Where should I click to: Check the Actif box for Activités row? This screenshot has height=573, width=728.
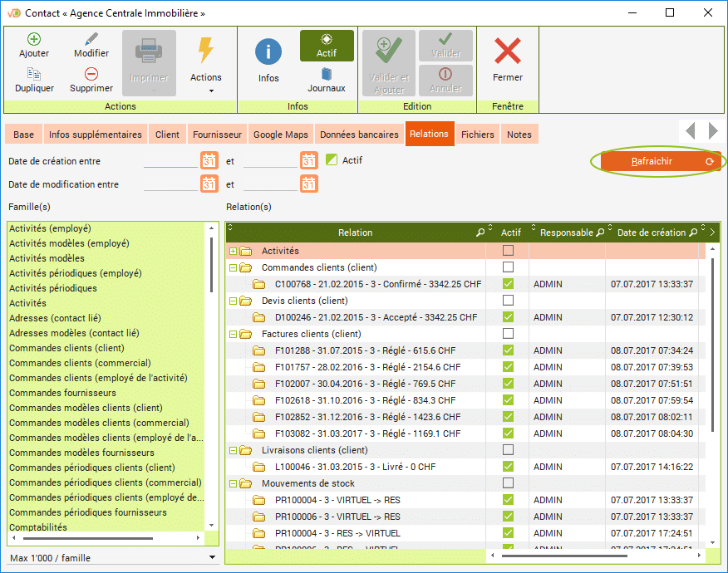(508, 251)
